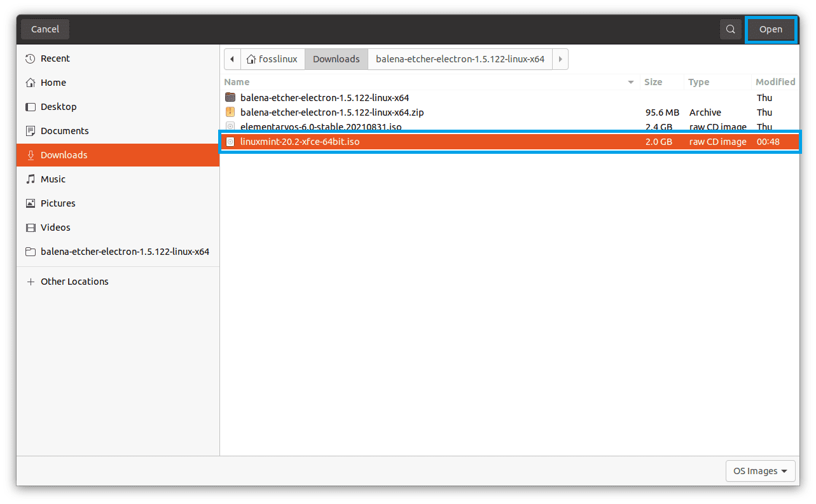This screenshot has width=816, height=504.
Task: Click the Archive type cell
Action: 705,112
